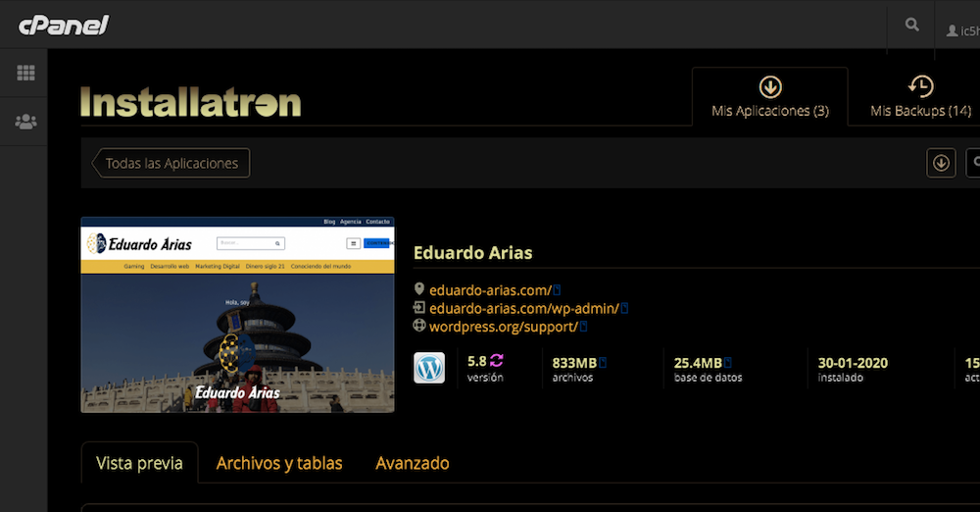
Task: Click the icon next to 833MB
Action: tap(603, 362)
